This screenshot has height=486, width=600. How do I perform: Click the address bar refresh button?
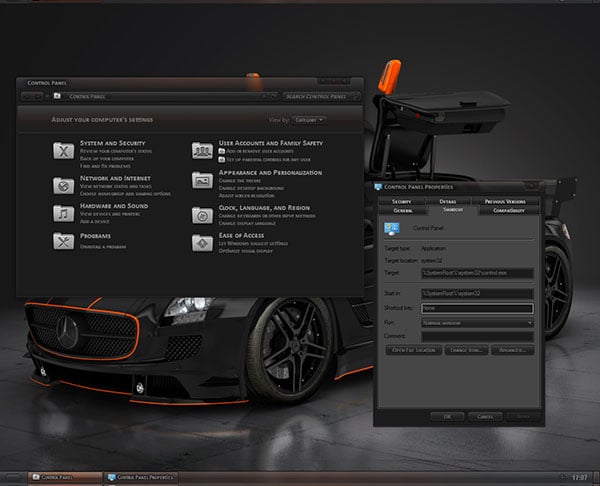tap(274, 96)
